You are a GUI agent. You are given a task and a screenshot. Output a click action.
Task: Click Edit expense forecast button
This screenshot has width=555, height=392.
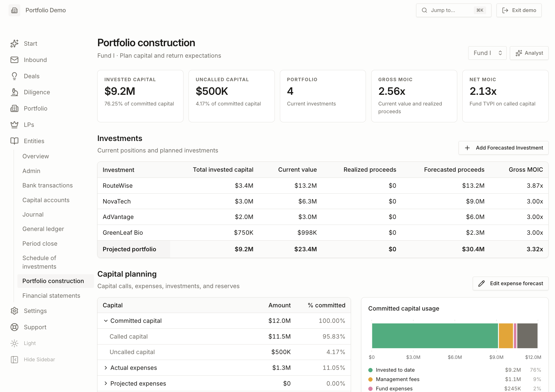pos(511,284)
